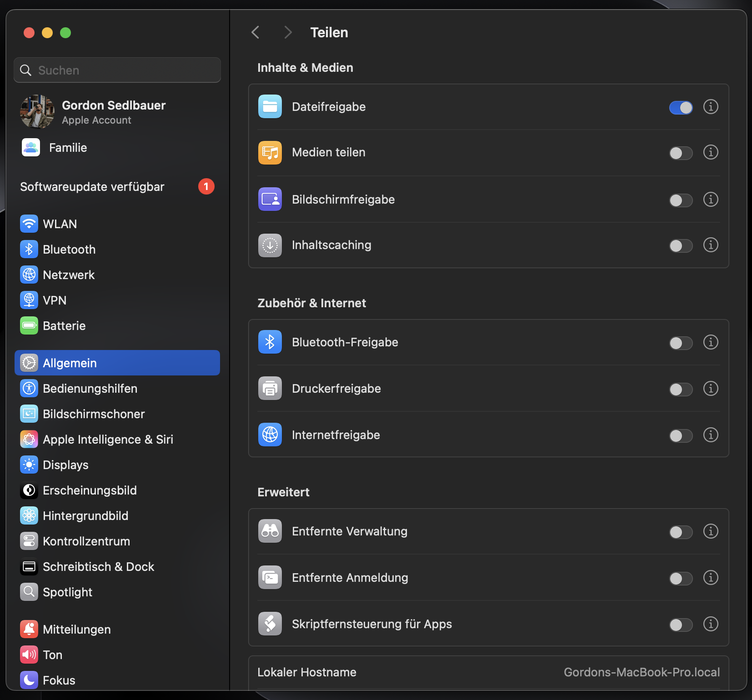Click the Spotlight magnifier icon in sidebar
Screen dimensions: 752x700
(29, 592)
